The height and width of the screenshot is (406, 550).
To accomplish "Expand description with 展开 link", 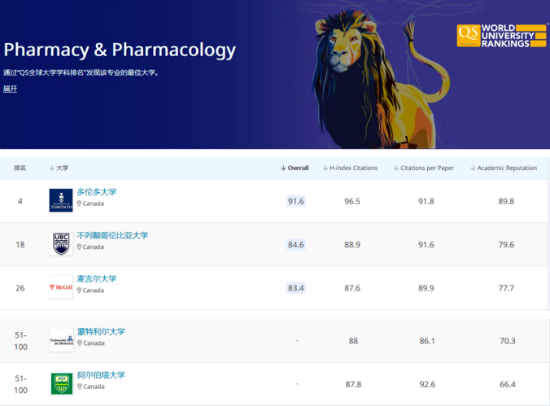I will (10, 89).
